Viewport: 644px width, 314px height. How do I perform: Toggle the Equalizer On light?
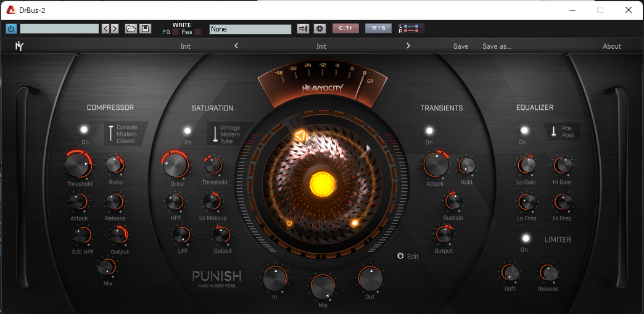coord(524,130)
